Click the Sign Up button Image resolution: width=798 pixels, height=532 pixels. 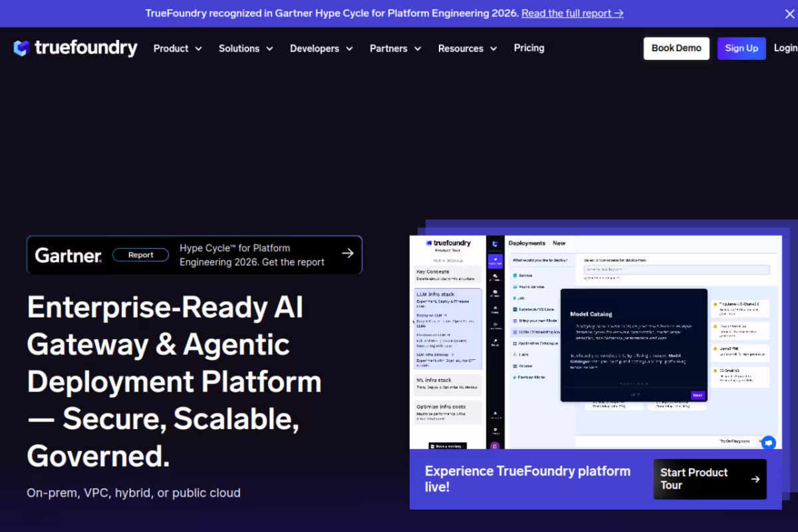coord(741,48)
